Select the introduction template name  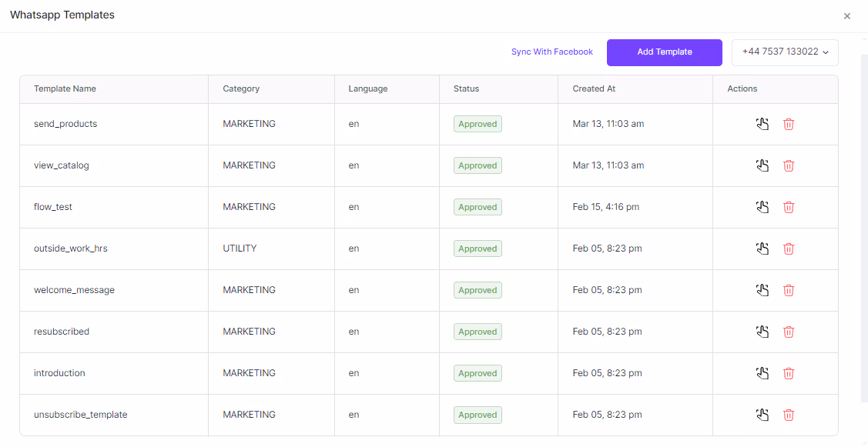(59, 373)
